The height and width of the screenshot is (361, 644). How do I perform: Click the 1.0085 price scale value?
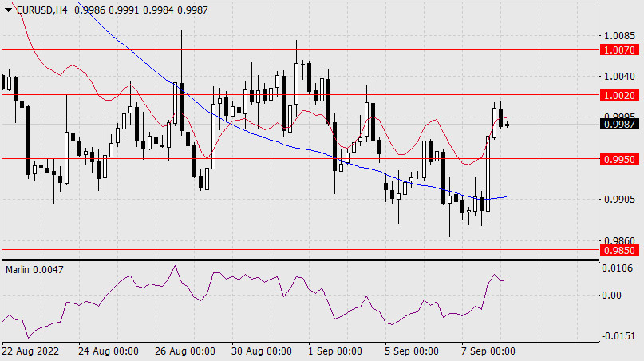pyautogui.click(x=620, y=36)
